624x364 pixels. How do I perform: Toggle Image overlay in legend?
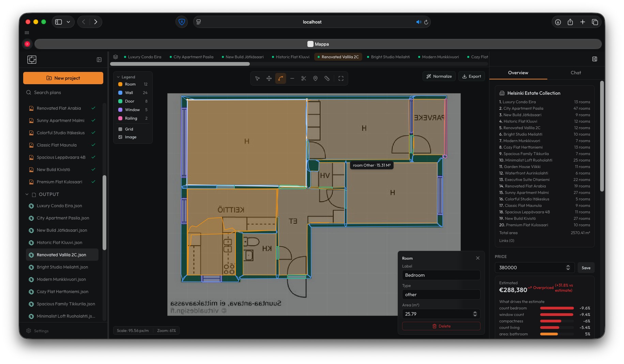click(x=131, y=137)
